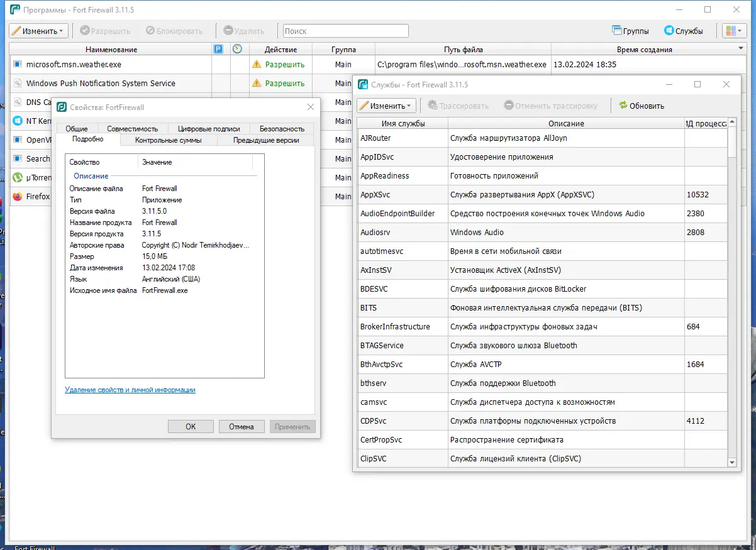Click scroll-down arrow in Службы list
This screenshot has height=550, width=756.
coord(731,462)
